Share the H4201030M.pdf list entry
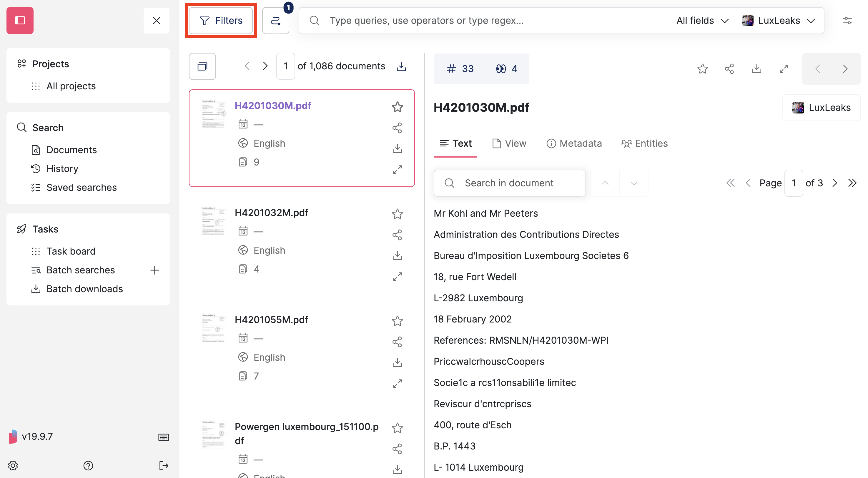The width and height of the screenshot is (868, 478). [x=397, y=128]
